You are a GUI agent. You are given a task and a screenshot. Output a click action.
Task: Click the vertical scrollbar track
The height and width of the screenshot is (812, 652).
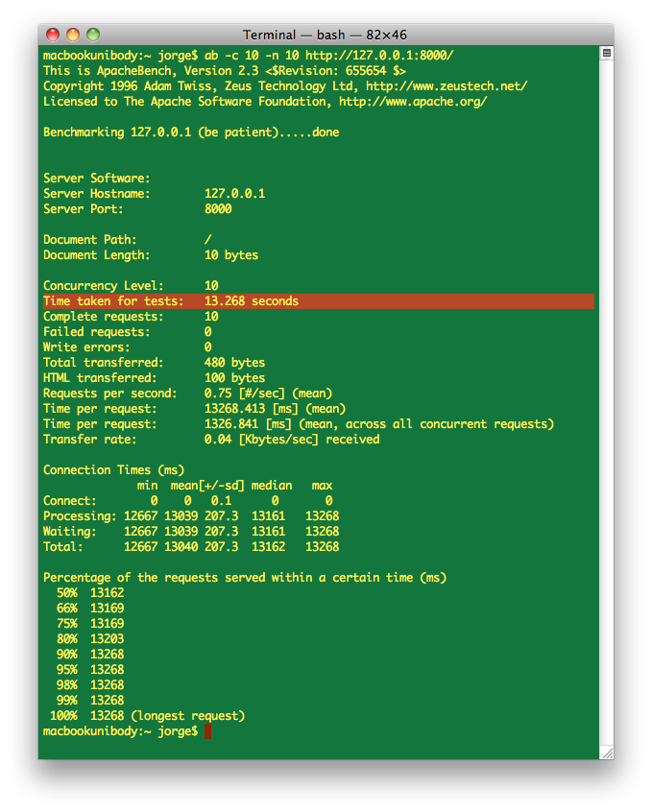[x=607, y=401]
